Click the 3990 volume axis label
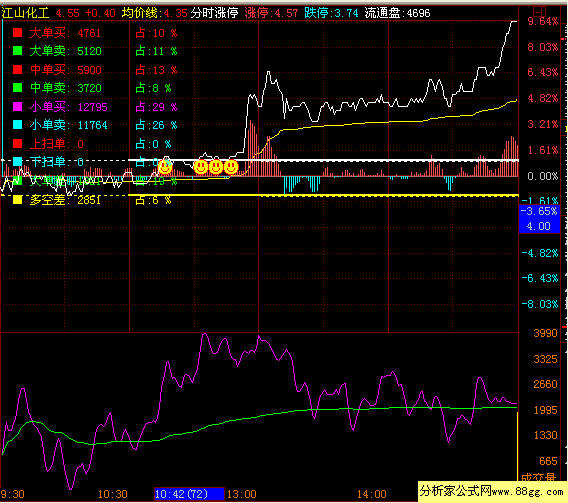The width and height of the screenshot is (568, 503). pyautogui.click(x=546, y=333)
